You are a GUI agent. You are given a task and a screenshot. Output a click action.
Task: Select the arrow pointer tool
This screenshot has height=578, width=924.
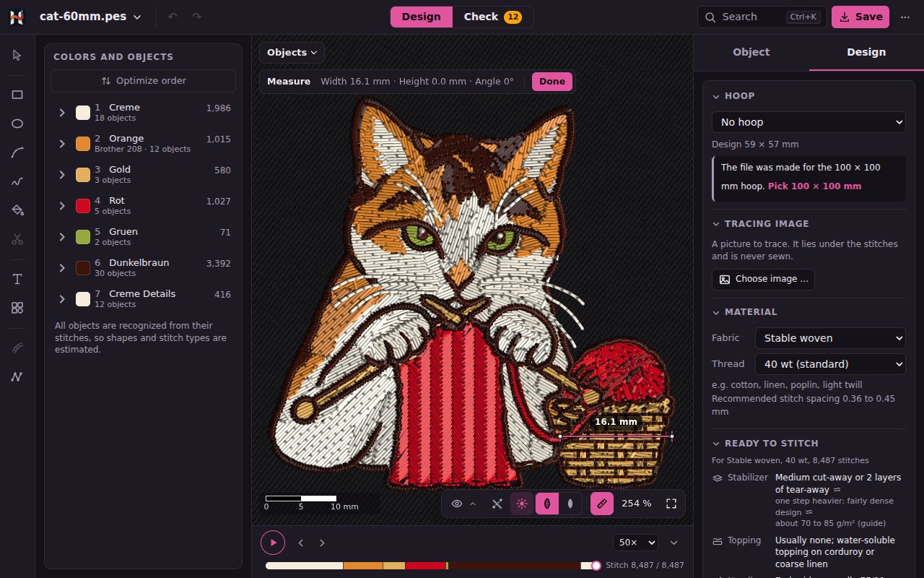17,55
